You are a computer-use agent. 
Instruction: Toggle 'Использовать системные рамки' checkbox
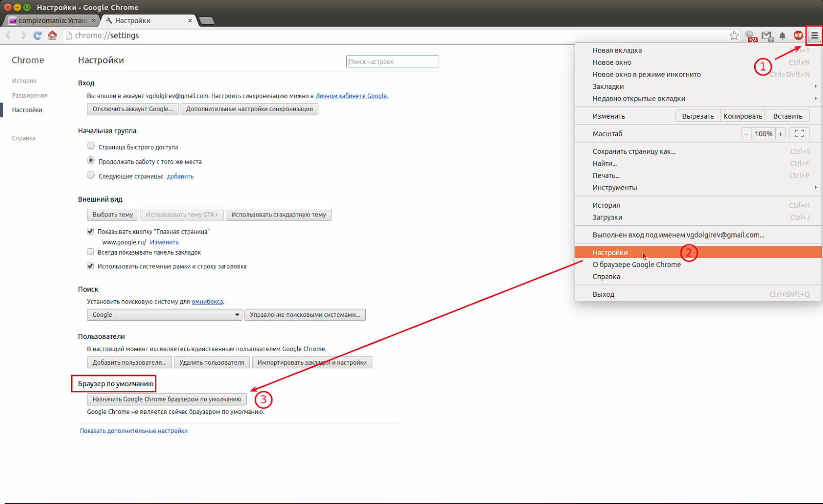91,266
